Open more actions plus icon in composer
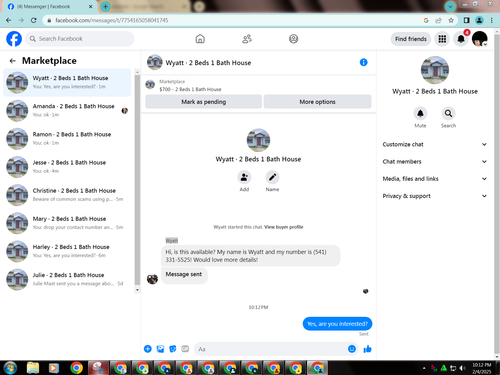Image resolution: width=500 pixels, height=375 pixels. tap(148, 349)
